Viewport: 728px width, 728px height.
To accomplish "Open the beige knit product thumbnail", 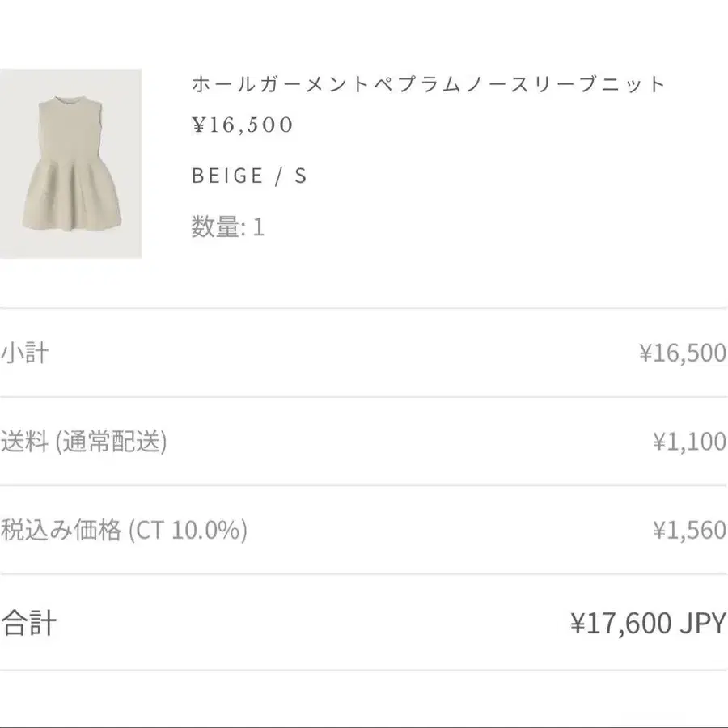I will click(x=71, y=163).
